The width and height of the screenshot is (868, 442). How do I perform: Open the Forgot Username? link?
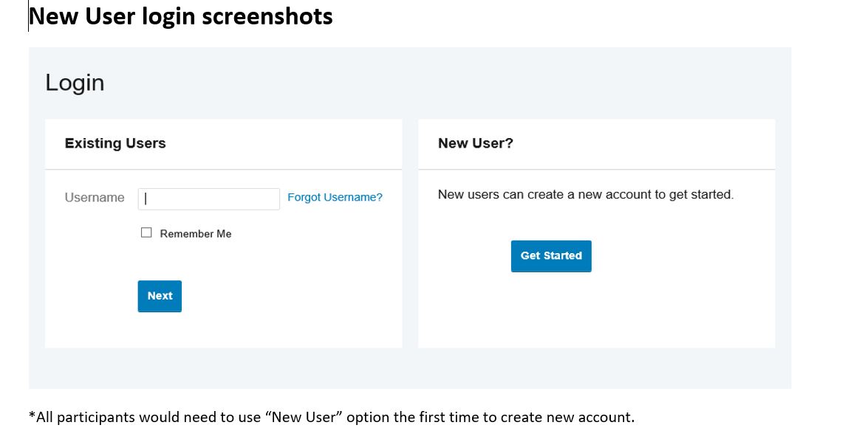pos(335,198)
